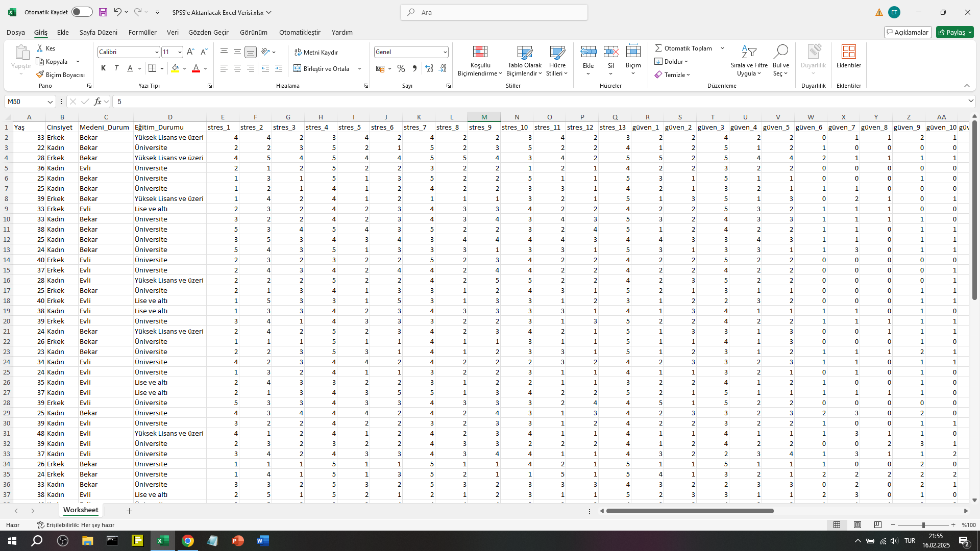Image resolution: width=980 pixels, height=551 pixels.
Task: Open the font size dropdown
Action: coord(178,52)
